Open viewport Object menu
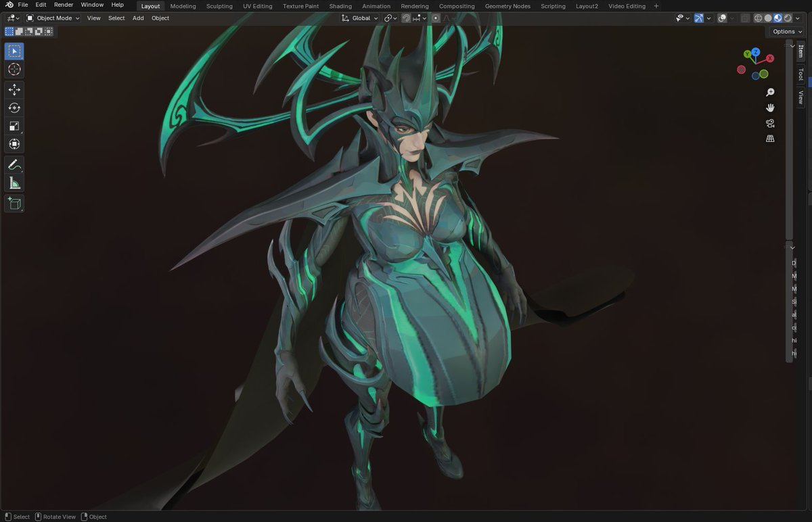The height and width of the screenshot is (522, 812). (x=160, y=18)
